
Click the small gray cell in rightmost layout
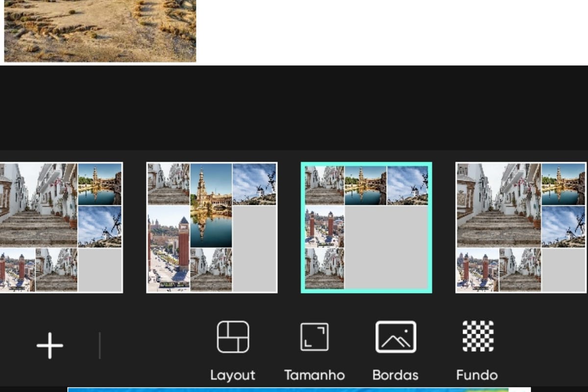[x=563, y=269]
